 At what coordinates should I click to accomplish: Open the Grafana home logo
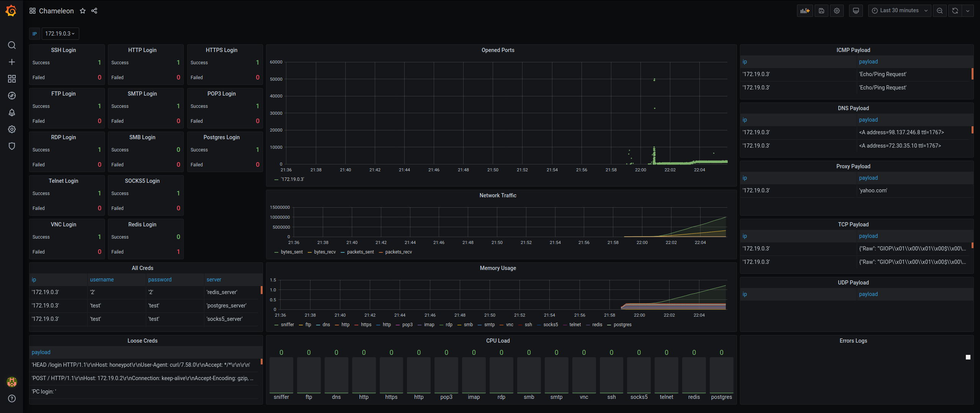[x=11, y=11]
